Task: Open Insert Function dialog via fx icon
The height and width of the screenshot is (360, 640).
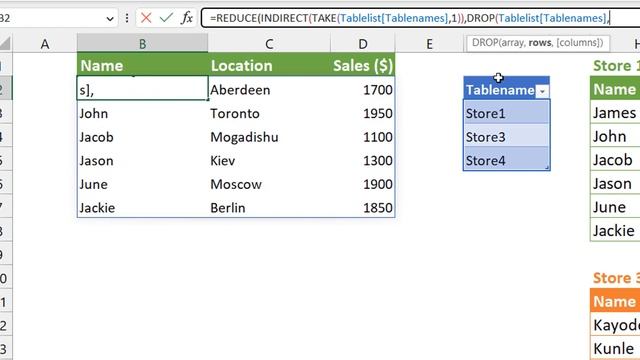Action: point(187,18)
